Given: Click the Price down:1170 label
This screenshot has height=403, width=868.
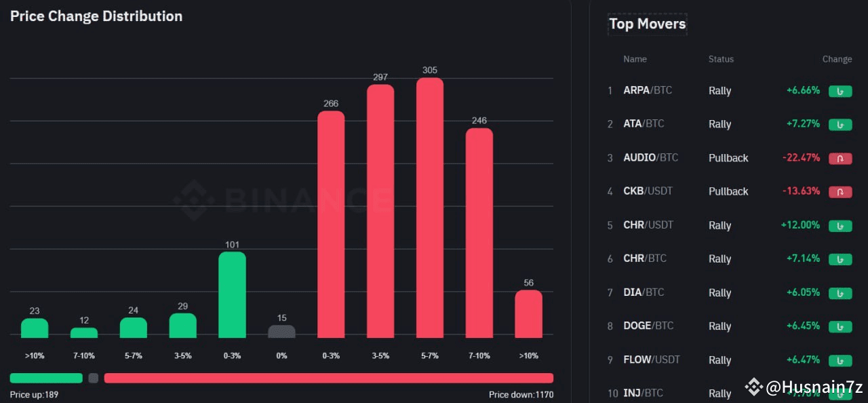Looking at the screenshot, I should pyautogui.click(x=521, y=394).
